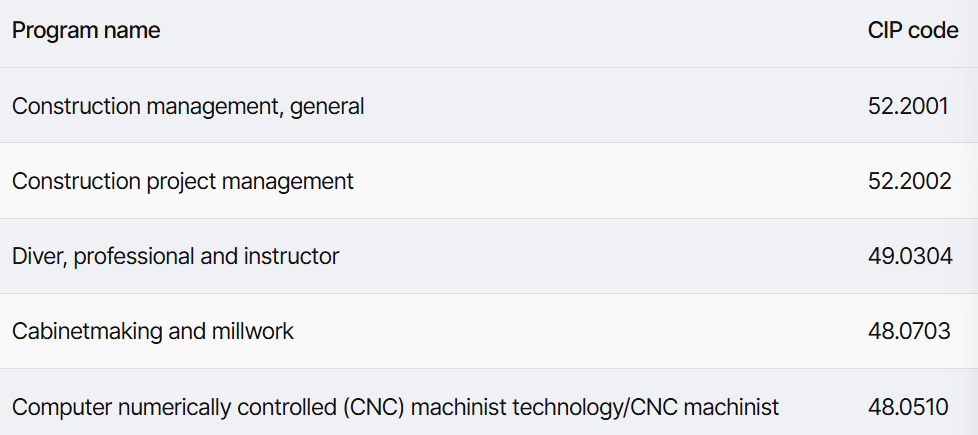Screen dimensions: 978x435
Task: Click CIP code 48.0510
Action: (908, 407)
